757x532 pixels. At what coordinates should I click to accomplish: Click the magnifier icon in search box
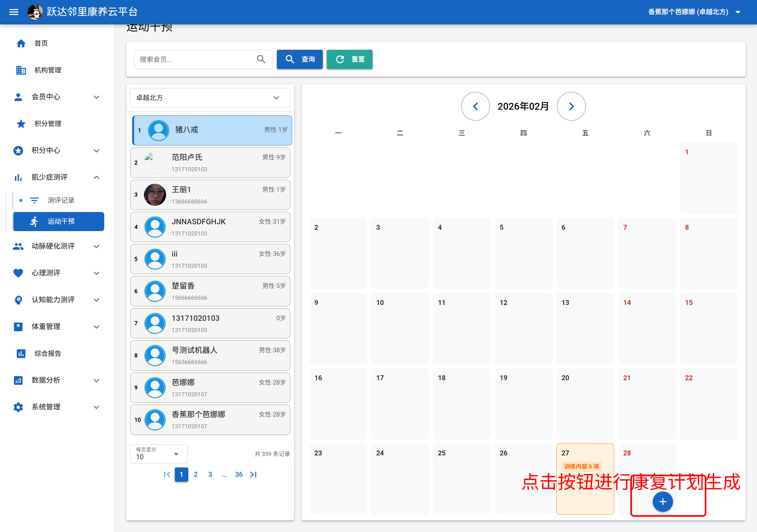pos(261,59)
